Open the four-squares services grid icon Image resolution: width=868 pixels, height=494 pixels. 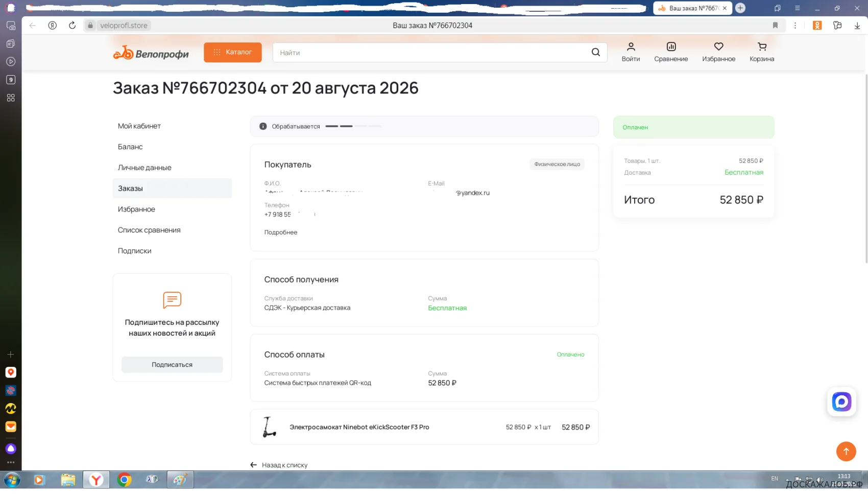pyautogui.click(x=11, y=98)
